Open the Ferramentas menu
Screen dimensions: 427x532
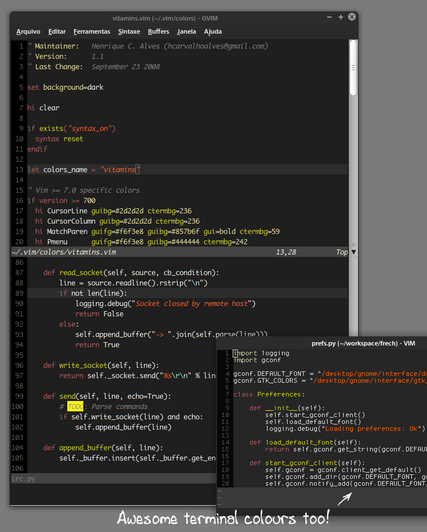coord(92,32)
